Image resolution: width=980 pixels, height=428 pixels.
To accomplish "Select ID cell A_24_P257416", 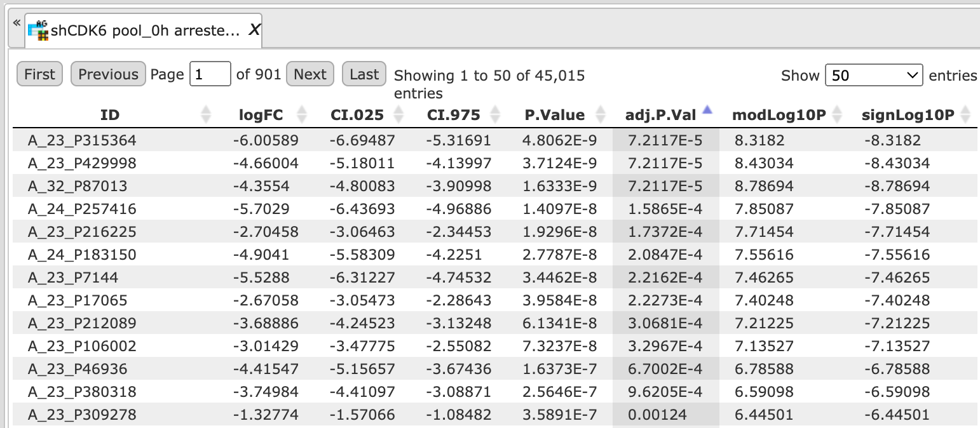I will click(82, 209).
